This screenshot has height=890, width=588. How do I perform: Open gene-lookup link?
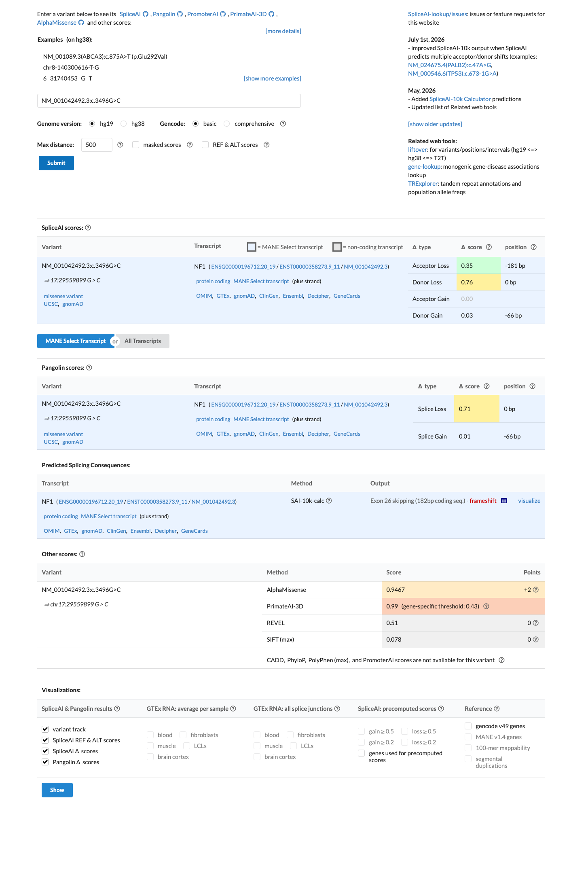[424, 167]
